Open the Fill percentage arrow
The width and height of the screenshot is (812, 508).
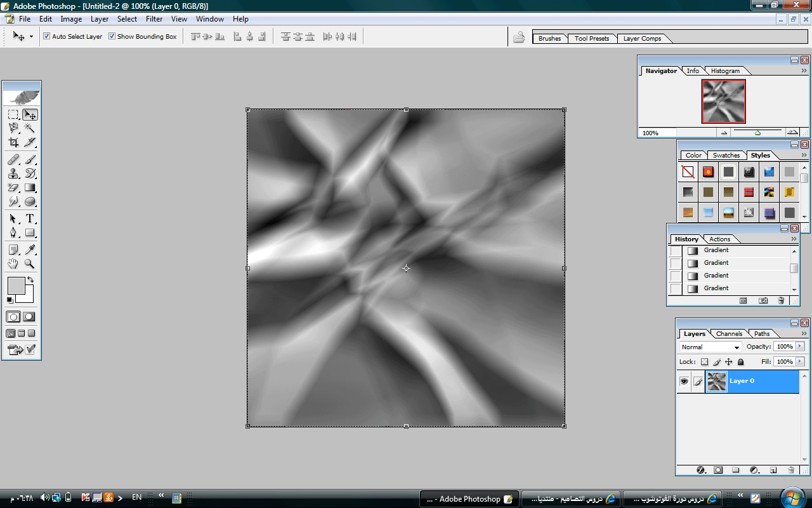point(800,362)
